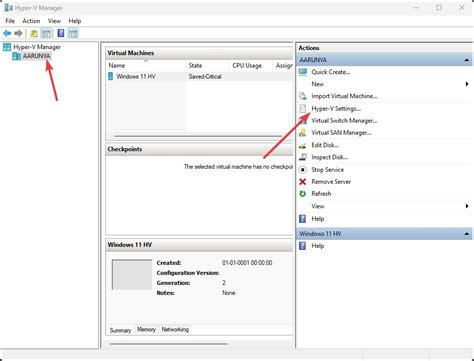Switch to the Summary tab
The image size is (474, 361).
coord(120,330)
